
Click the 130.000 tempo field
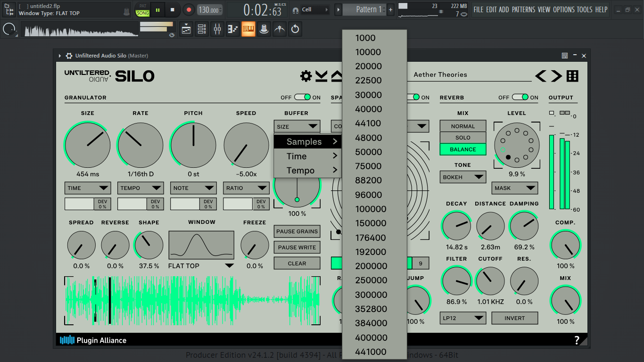[209, 10]
